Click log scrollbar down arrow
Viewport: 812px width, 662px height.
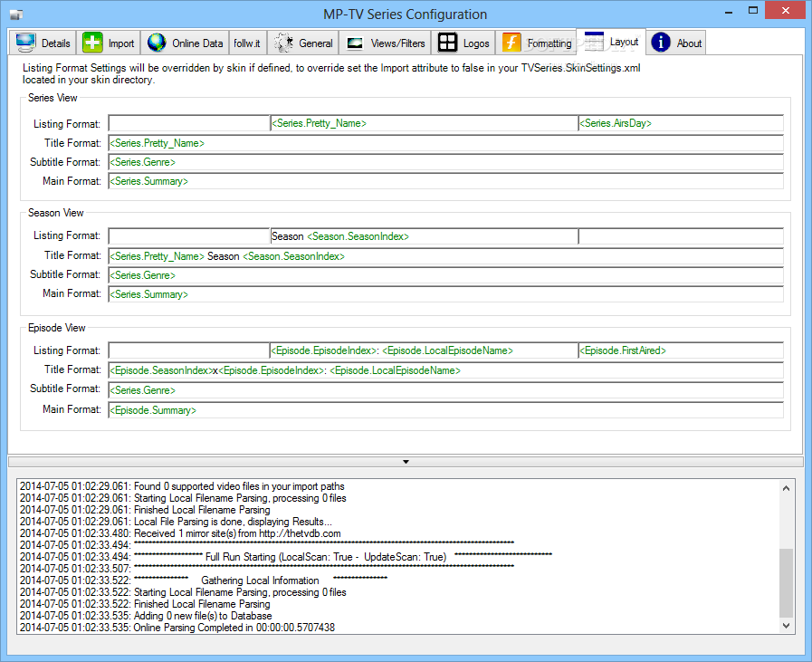tap(786, 626)
